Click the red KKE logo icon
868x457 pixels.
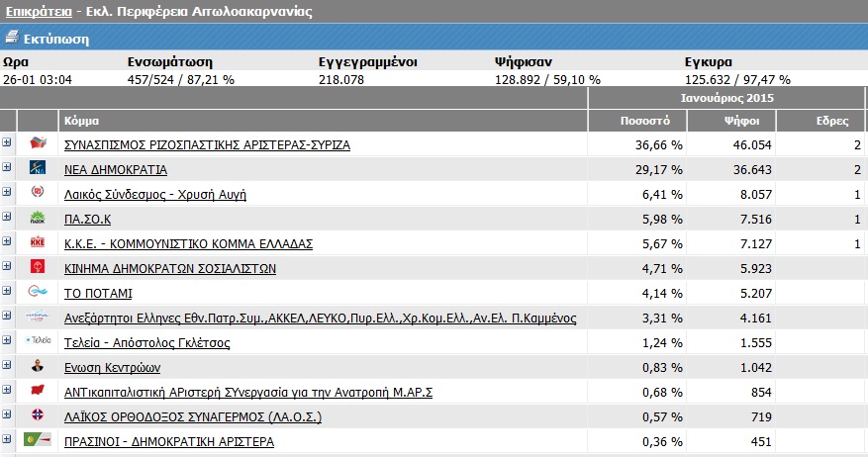pyautogui.click(x=38, y=241)
